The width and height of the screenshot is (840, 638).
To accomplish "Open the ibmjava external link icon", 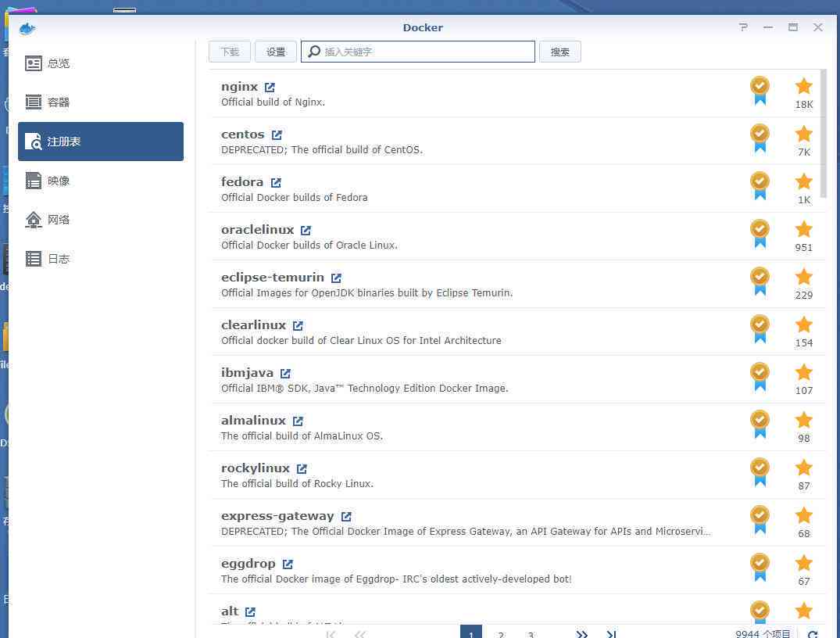I will click(285, 374).
